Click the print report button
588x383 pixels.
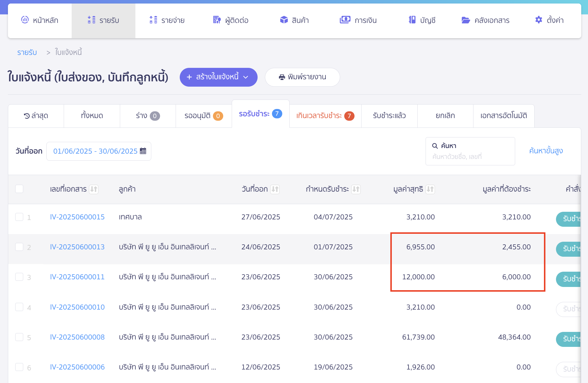click(x=302, y=77)
